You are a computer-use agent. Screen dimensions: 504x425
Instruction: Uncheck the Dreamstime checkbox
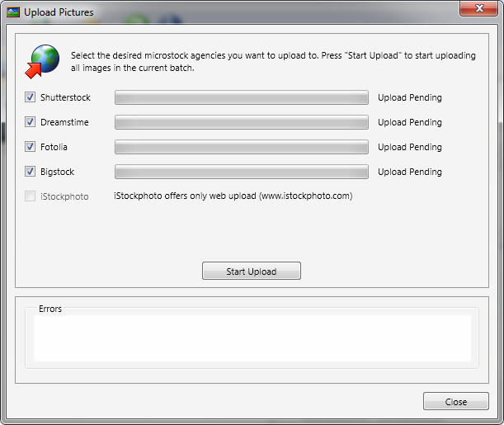pos(31,122)
